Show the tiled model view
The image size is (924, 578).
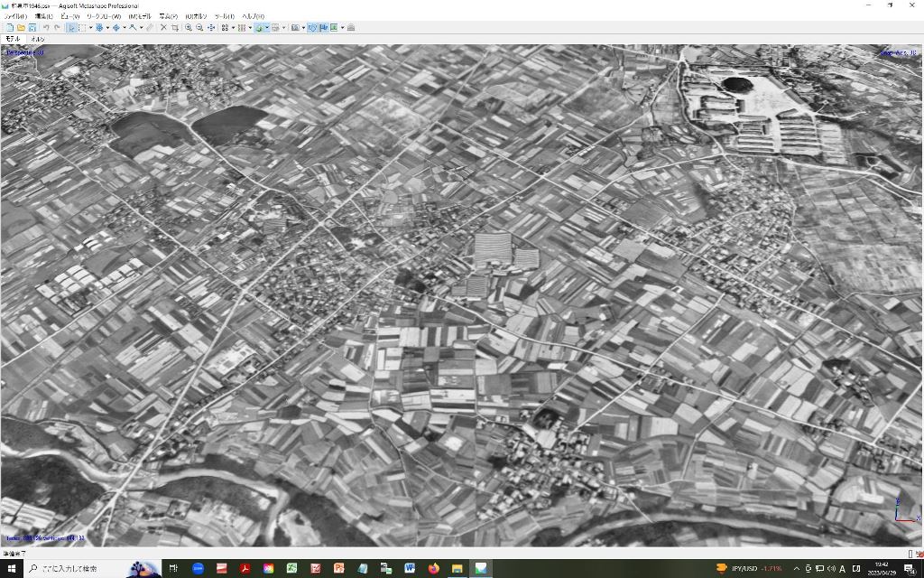[x=275, y=28]
